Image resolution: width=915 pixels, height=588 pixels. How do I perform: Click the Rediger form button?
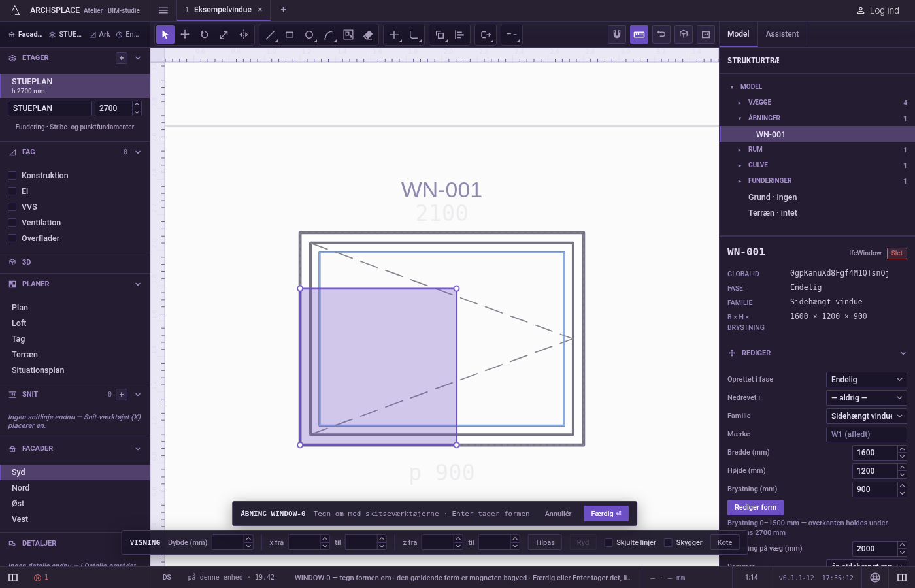click(755, 508)
